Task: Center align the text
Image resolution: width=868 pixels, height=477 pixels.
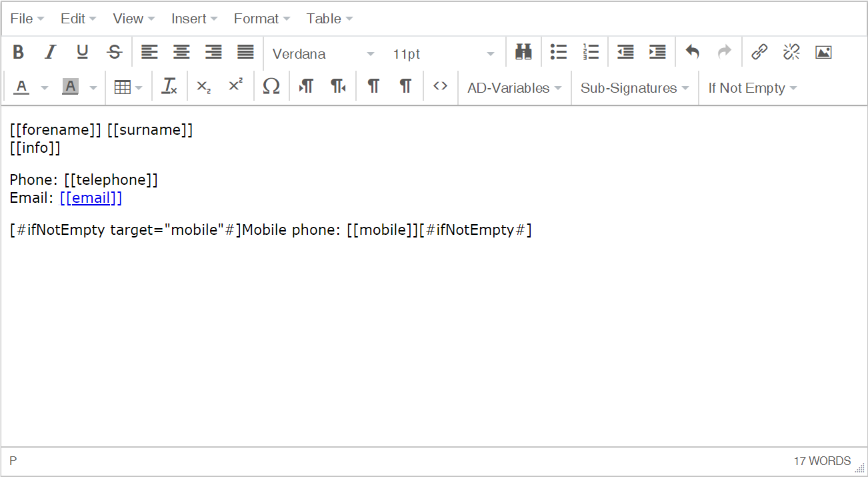Action: (x=181, y=52)
